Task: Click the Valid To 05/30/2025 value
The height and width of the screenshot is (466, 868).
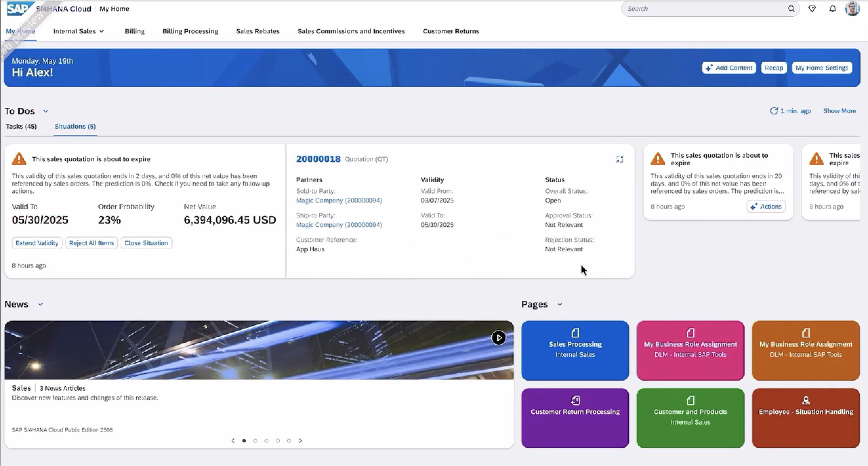Action: click(40, 220)
